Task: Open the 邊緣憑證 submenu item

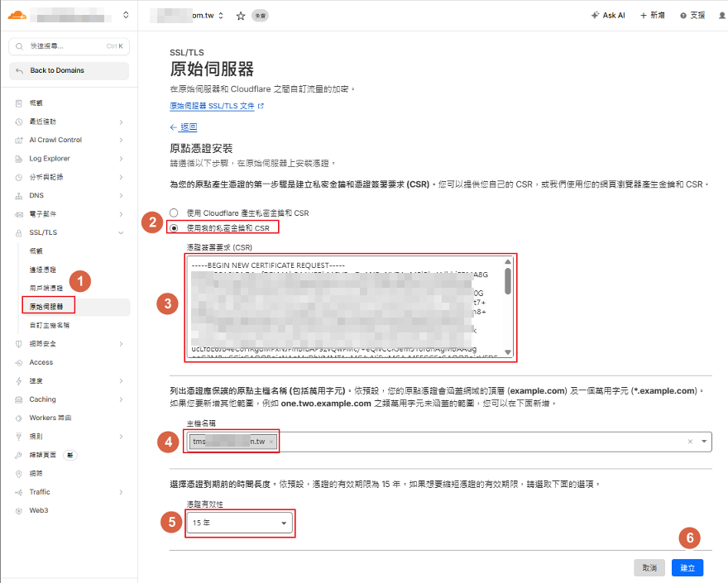Action: [x=43, y=270]
